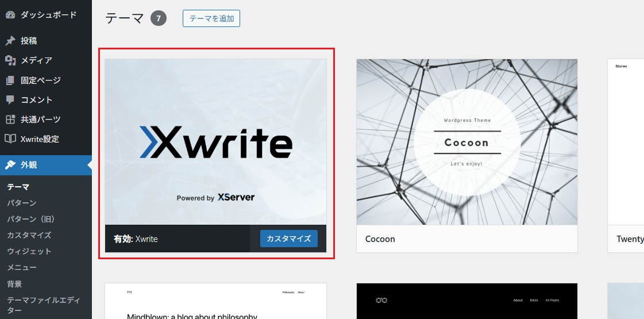
Task: Open カスタマイズ in the sidebar submenu
Action: (29, 235)
